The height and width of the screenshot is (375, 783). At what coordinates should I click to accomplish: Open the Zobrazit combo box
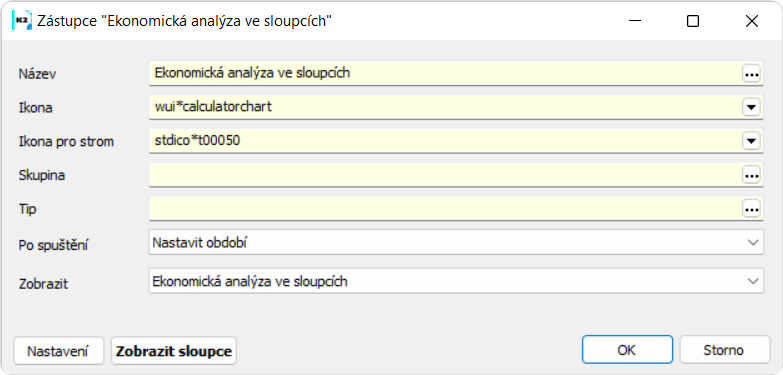tap(456, 281)
